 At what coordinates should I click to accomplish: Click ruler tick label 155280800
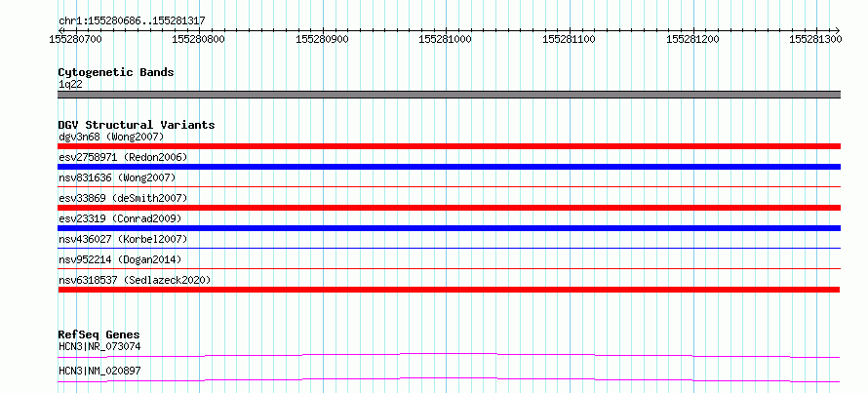coord(199,39)
